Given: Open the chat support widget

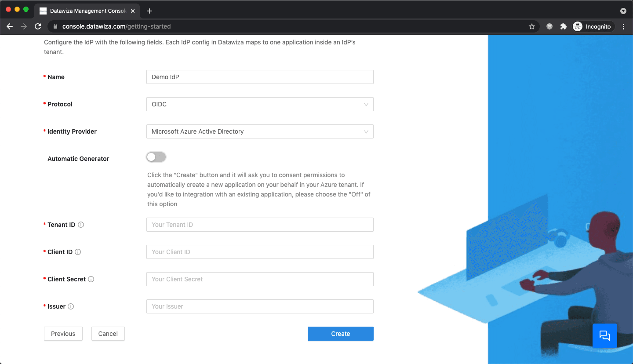Looking at the screenshot, I should point(605,336).
